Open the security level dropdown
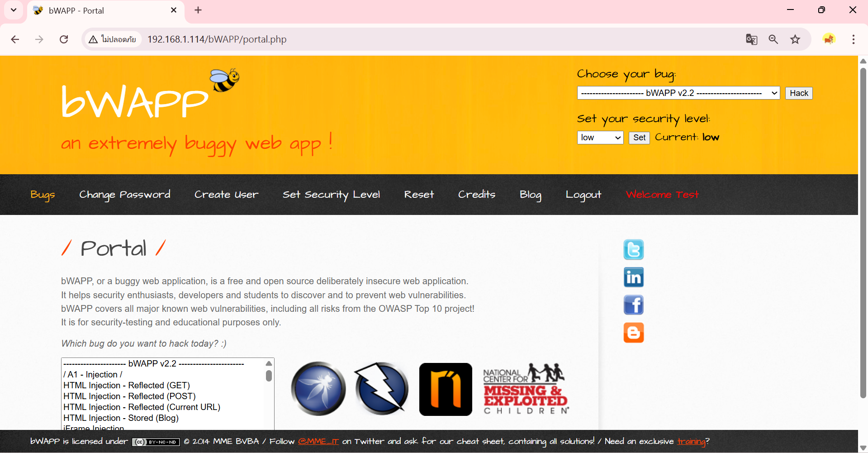Viewport: 868px width, 453px height. (600, 138)
